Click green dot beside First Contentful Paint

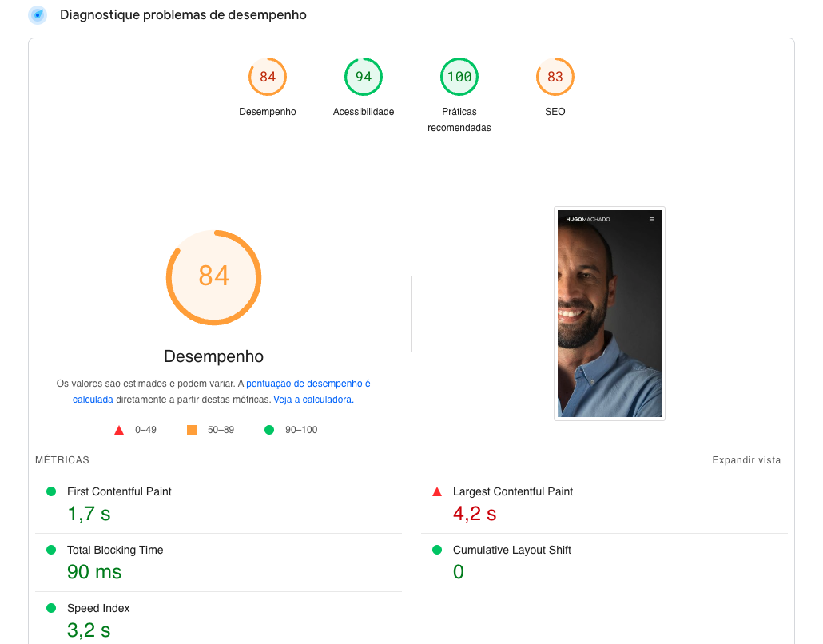(51, 492)
